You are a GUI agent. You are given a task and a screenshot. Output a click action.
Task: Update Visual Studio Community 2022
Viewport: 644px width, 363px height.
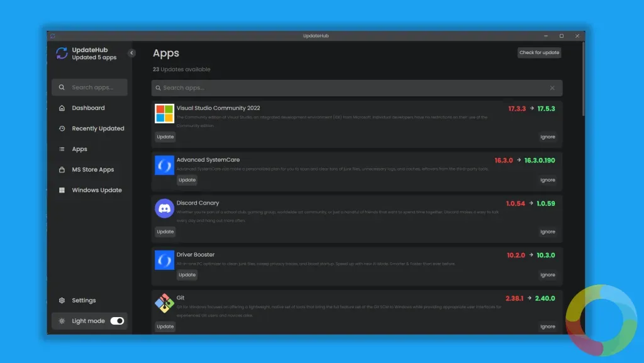[x=165, y=137]
